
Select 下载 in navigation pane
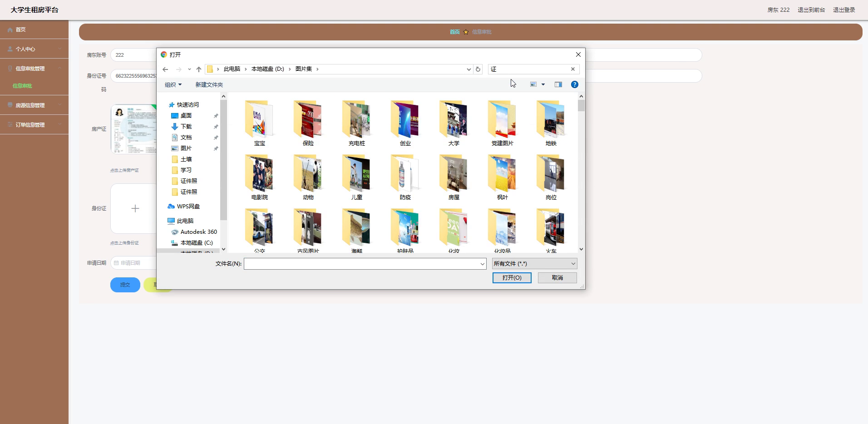(186, 127)
